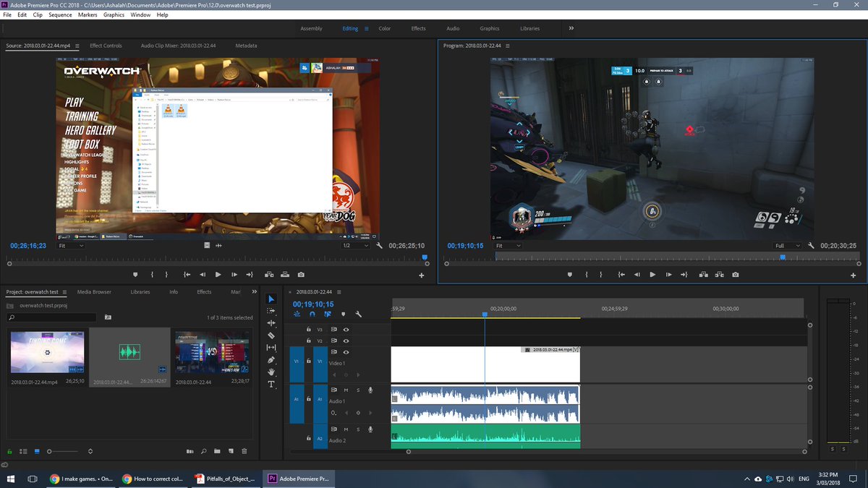
Task: Open Source monitor Fit zoom dropdown
Action: 71,246
